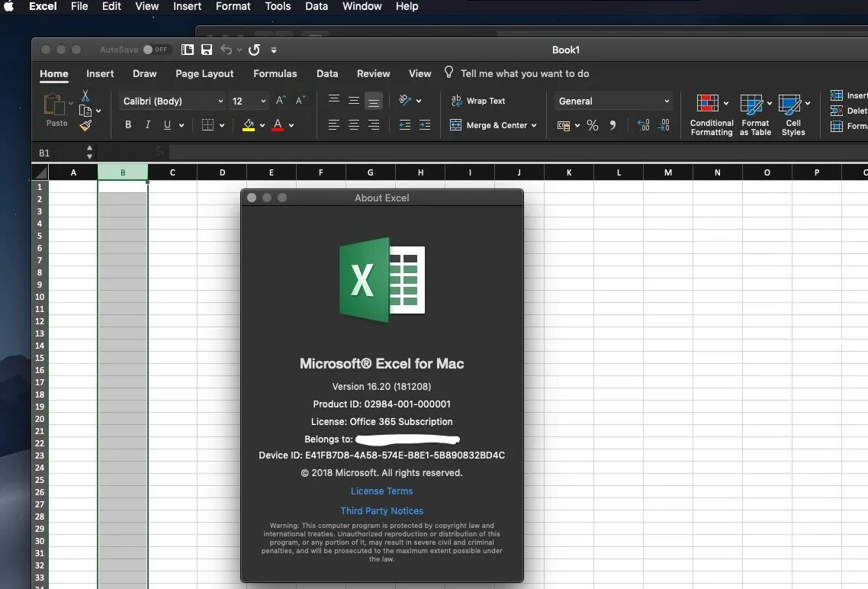Image resolution: width=868 pixels, height=589 pixels.
Task: Center text horizontally
Action: [x=354, y=125]
